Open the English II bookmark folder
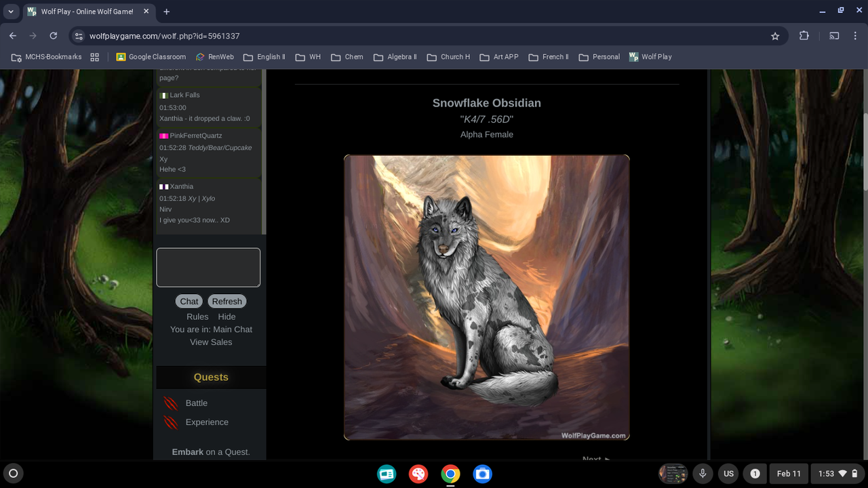The width and height of the screenshot is (868, 488). click(x=264, y=57)
